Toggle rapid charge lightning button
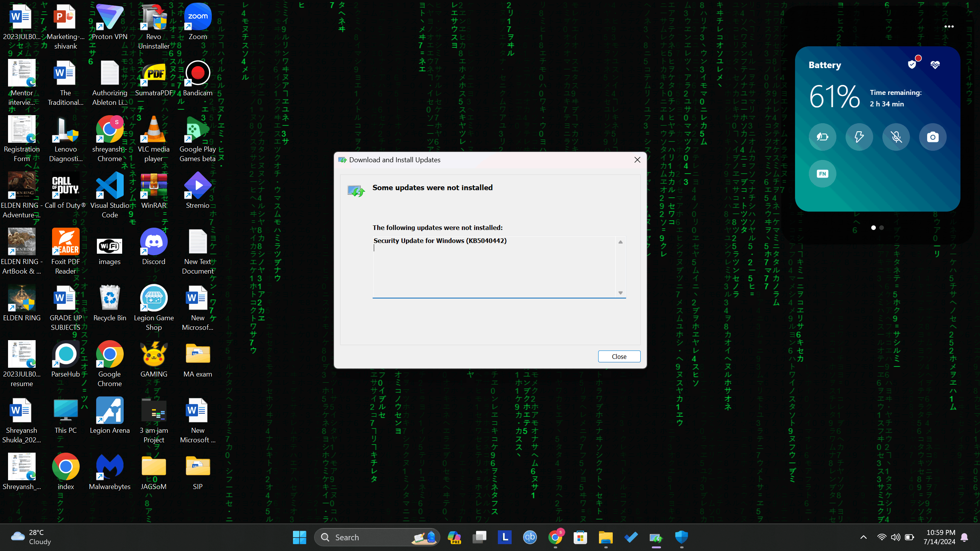 (x=859, y=137)
